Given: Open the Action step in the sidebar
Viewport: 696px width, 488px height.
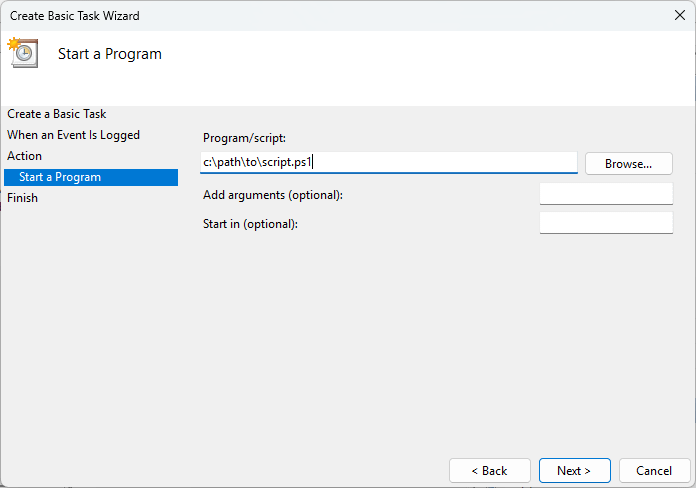Looking at the screenshot, I should tap(25, 156).
